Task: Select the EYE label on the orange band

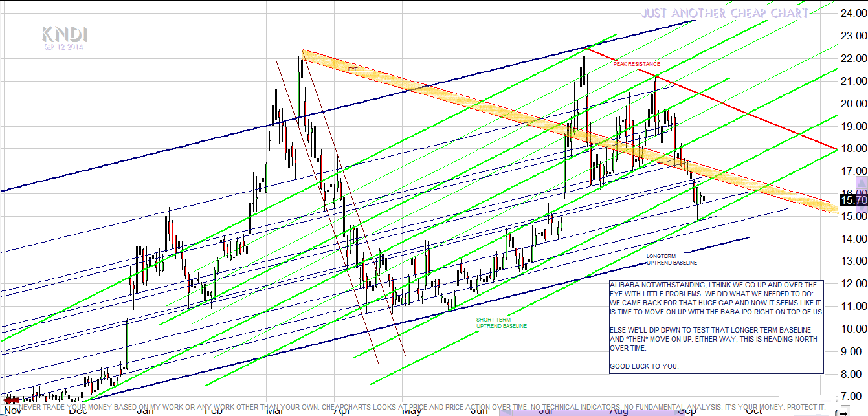Action: (353, 69)
